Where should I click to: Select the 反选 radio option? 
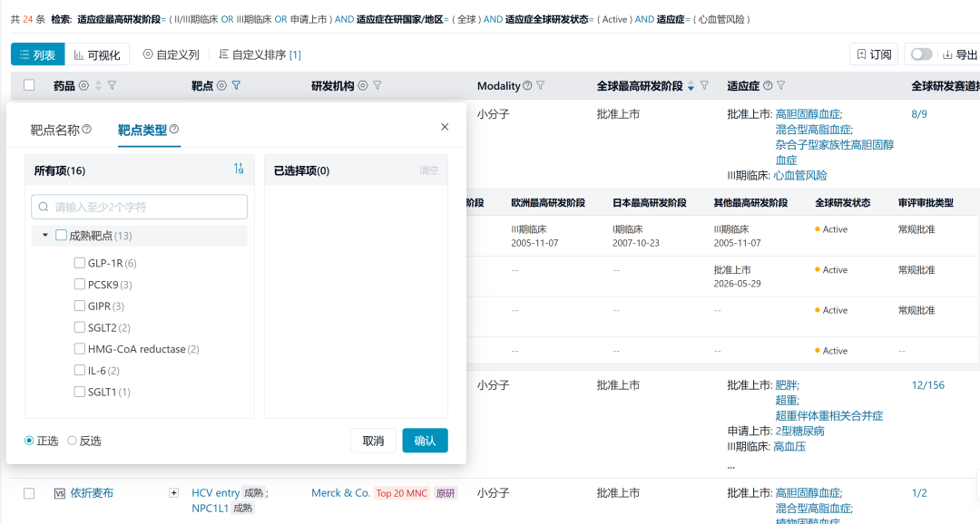(x=72, y=441)
